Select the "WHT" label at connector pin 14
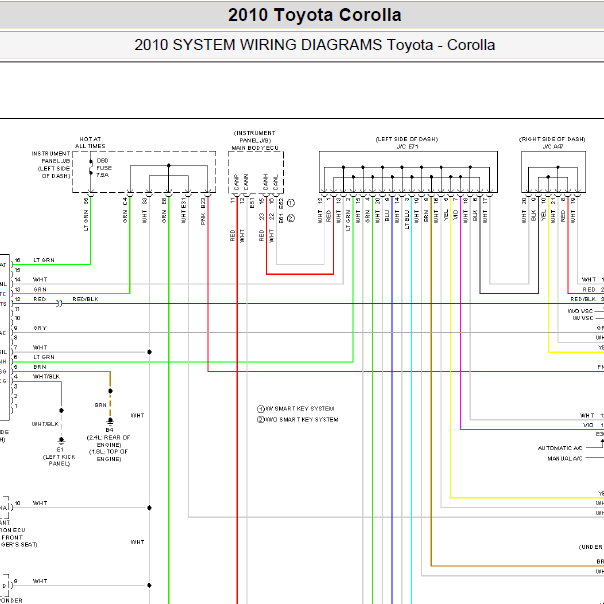This screenshot has width=604, height=604. click(x=40, y=279)
